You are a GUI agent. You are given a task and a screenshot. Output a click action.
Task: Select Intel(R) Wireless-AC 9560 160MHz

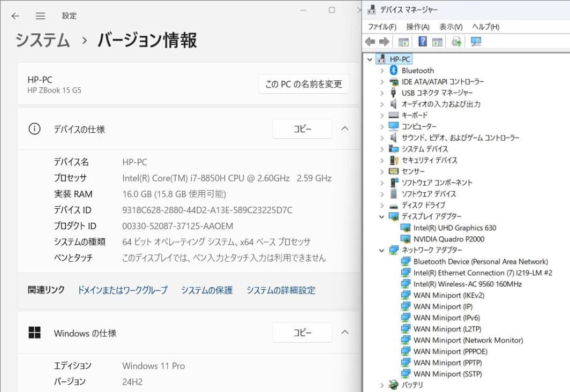click(468, 284)
